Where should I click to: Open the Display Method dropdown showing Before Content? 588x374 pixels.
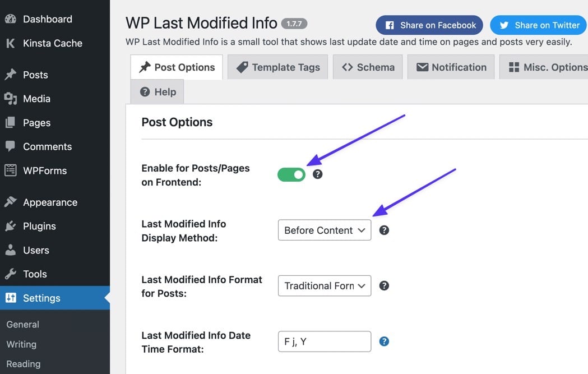pyautogui.click(x=324, y=230)
